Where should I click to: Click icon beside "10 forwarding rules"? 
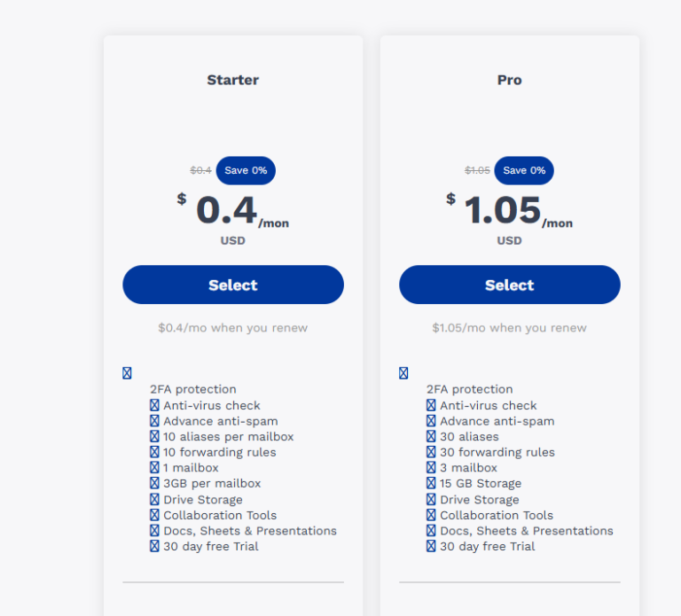(x=154, y=453)
